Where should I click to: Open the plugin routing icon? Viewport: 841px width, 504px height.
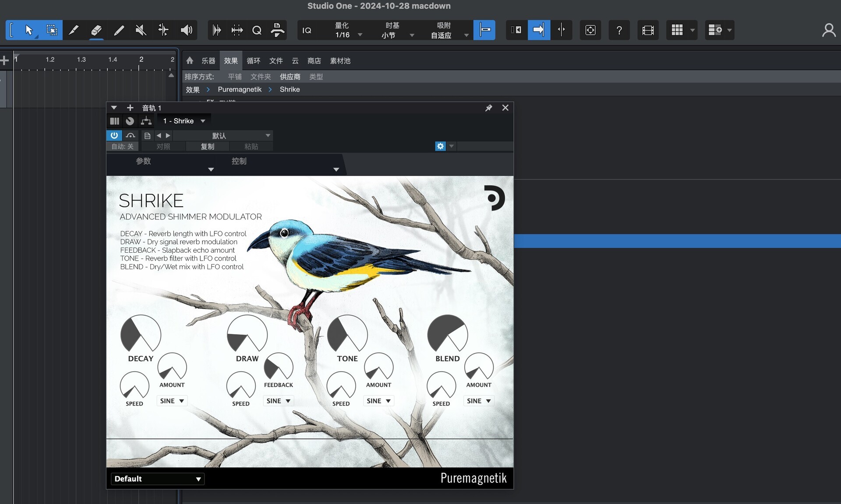pyautogui.click(x=146, y=121)
